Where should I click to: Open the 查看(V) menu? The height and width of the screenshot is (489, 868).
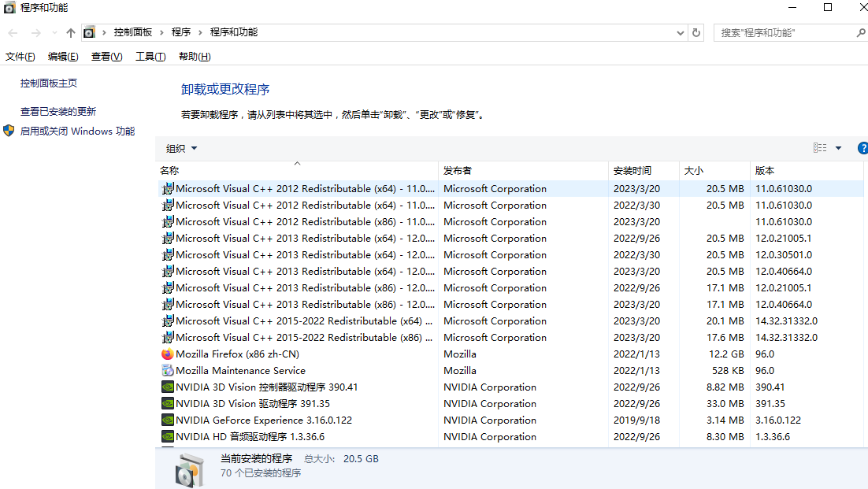(x=107, y=57)
